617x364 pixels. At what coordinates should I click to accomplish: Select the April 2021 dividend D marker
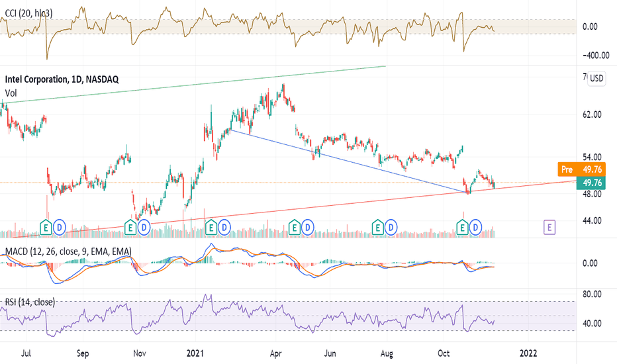[x=308, y=227]
